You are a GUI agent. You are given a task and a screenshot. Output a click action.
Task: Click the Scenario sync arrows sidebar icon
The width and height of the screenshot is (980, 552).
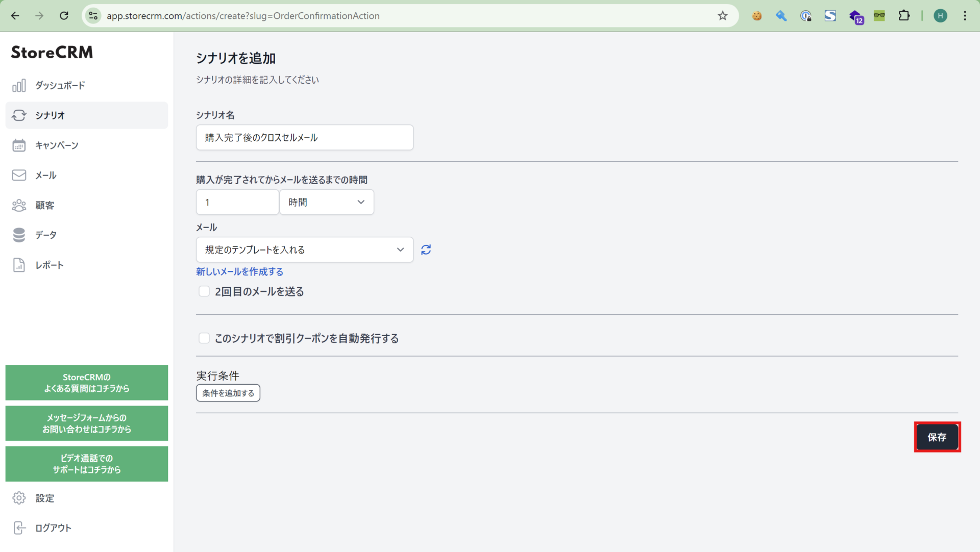pyautogui.click(x=19, y=115)
